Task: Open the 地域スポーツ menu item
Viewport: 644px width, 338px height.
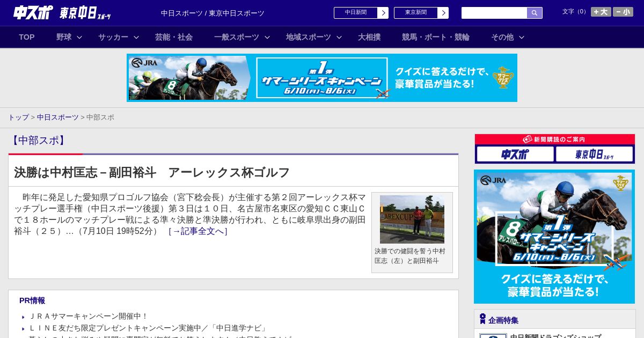Action: tap(309, 37)
